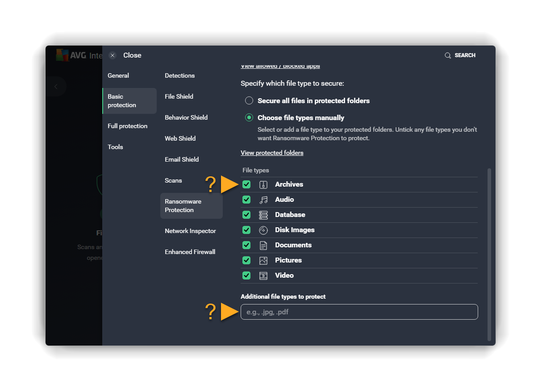Click the Database file type icon
The image size is (542, 392).
point(263,215)
